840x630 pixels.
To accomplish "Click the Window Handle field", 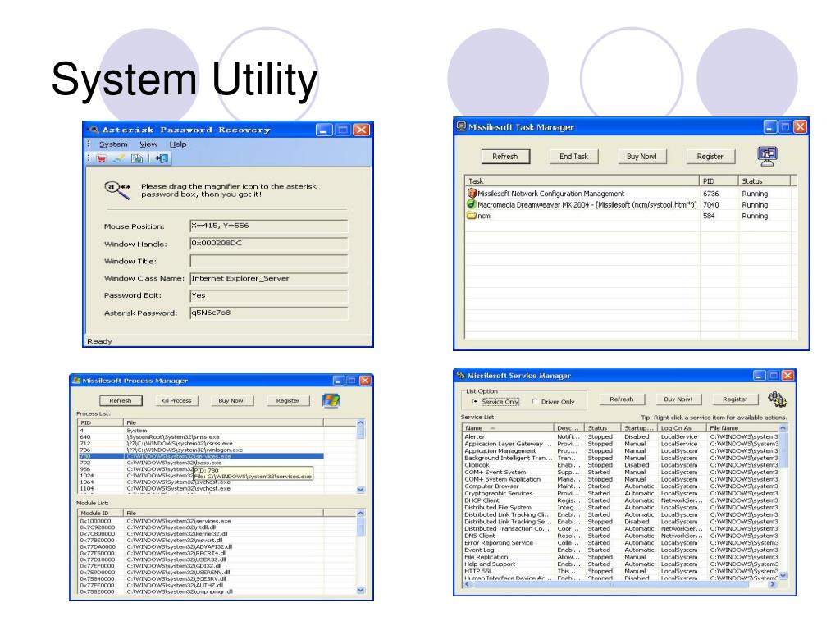I will [x=269, y=243].
